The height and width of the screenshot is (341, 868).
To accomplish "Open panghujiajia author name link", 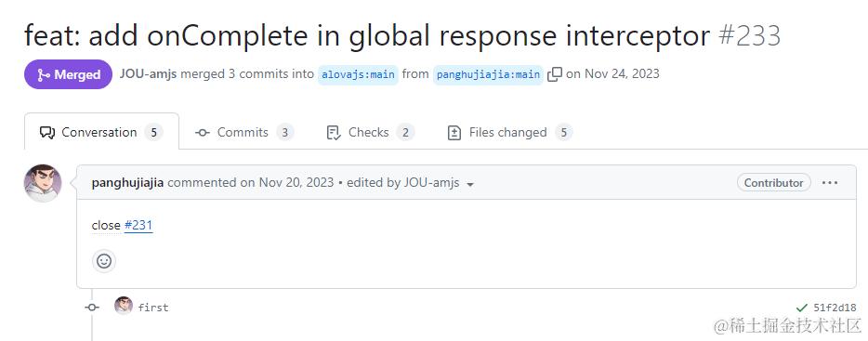I will tap(127, 182).
